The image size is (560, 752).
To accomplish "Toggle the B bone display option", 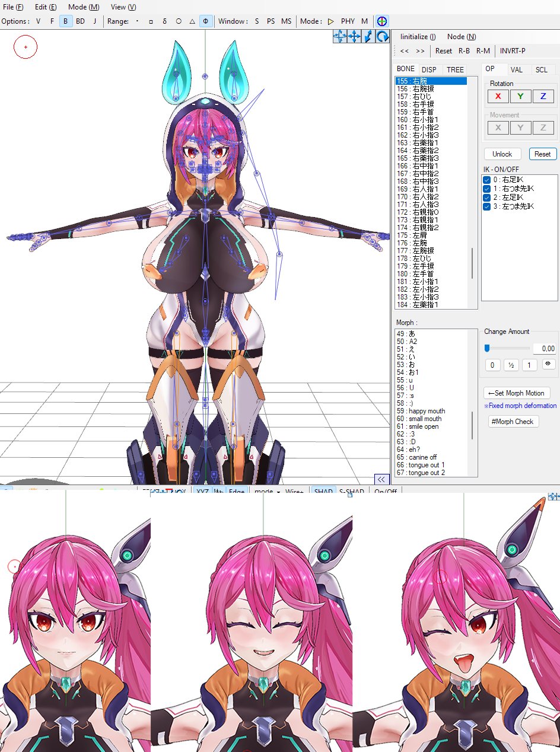I will pyautogui.click(x=65, y=21).
